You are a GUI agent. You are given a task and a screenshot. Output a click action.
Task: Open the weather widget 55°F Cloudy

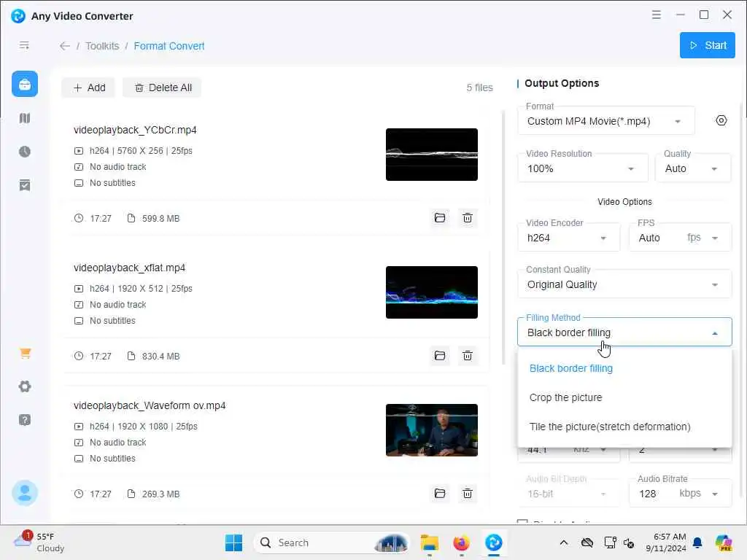click(x=39, y=542)
